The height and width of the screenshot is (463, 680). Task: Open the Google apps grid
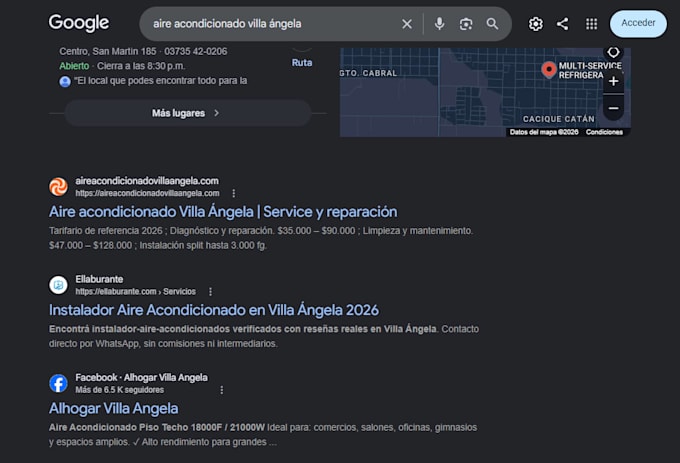(x=592, y=24)
